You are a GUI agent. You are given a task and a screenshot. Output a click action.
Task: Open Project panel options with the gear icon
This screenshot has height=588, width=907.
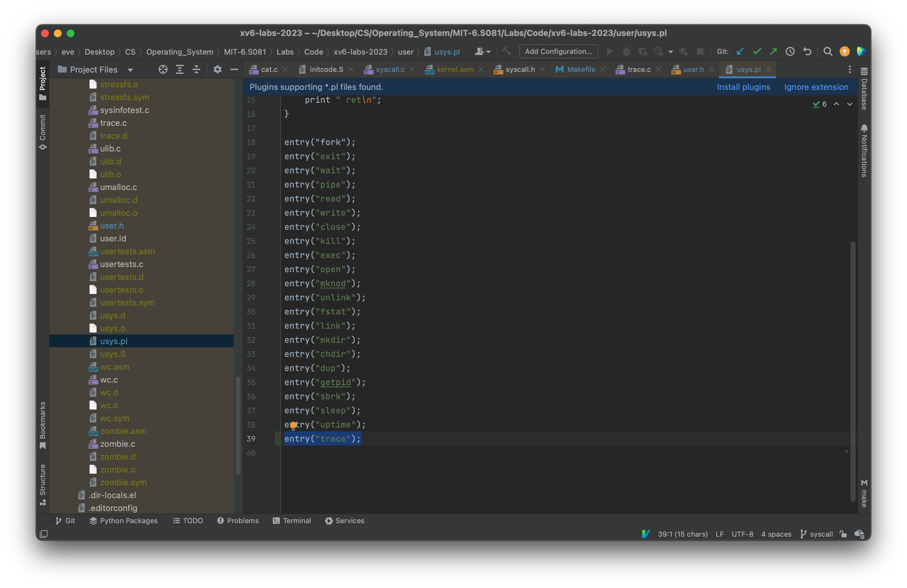pyautogui.click(x=217, y=69)
